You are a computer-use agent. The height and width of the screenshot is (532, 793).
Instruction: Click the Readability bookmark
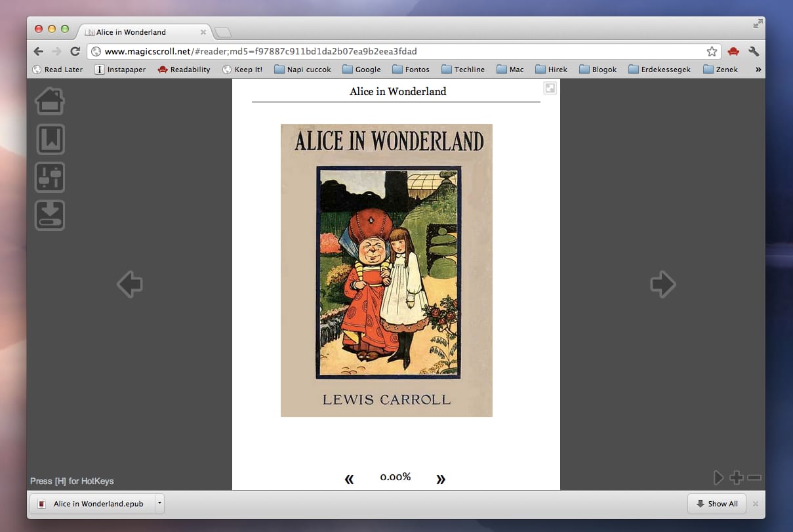(x=184, y=70)
